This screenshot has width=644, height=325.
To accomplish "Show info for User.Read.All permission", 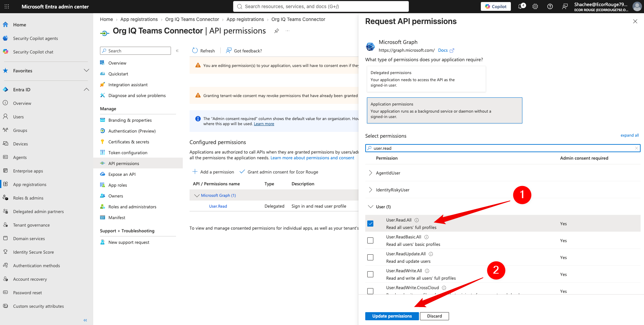I will [417, 220].
